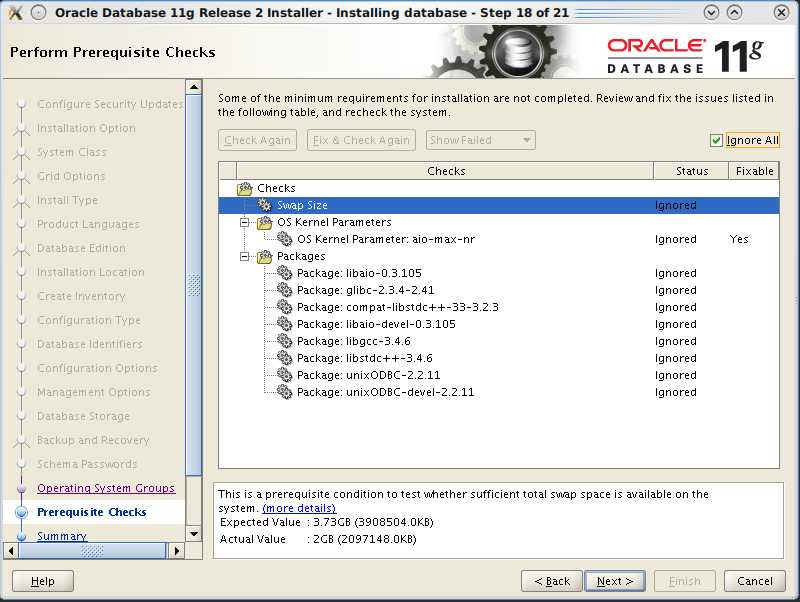Screen dimensions: 800x602
Task: Click the sidebar vertical scrollbar thumb
Action: [x=194, y=285]
